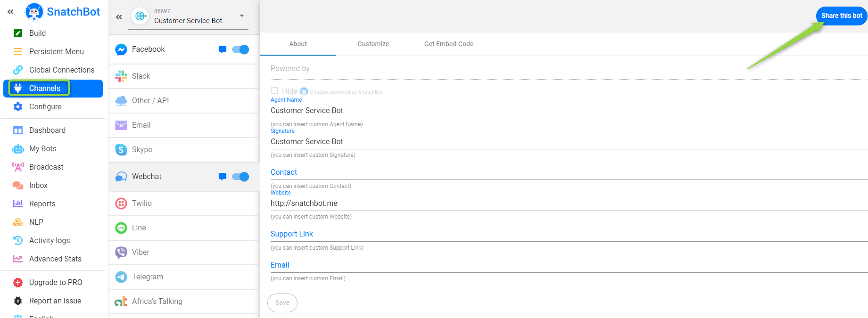
Task: Collapse the main sidebar with double chevron
Action: pos(10,12)
